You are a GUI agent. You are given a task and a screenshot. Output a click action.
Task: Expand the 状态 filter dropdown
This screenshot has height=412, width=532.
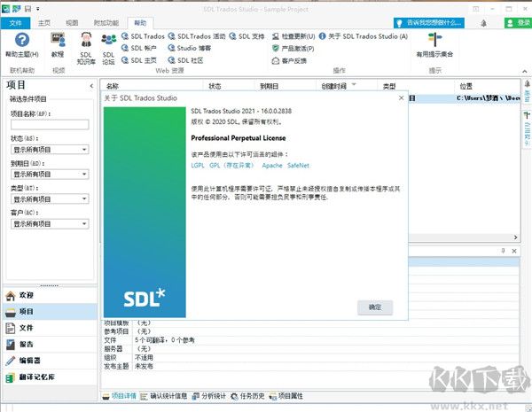click(84, 150)
